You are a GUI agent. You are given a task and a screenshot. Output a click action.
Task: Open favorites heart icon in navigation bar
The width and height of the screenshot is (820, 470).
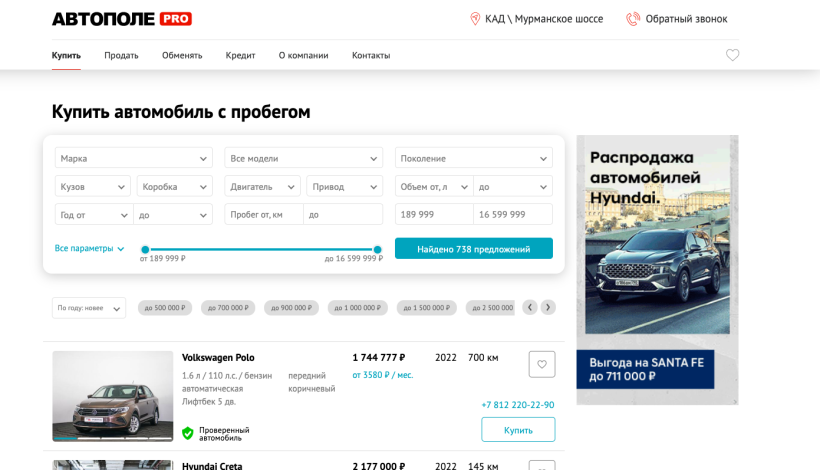[x=732, y=55]
